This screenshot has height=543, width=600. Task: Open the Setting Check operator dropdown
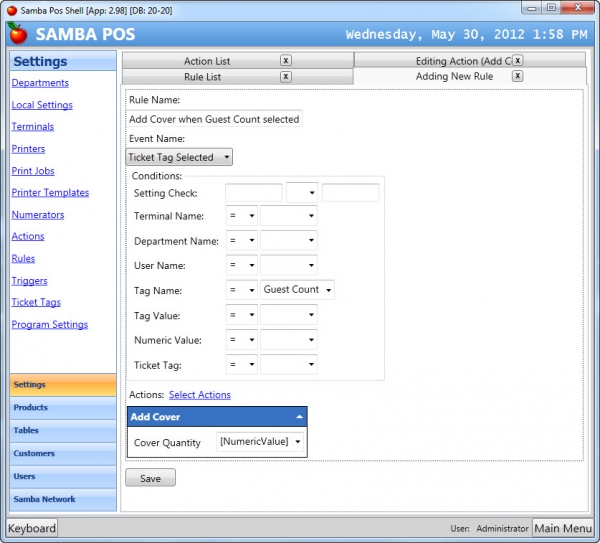pos(302,192)
